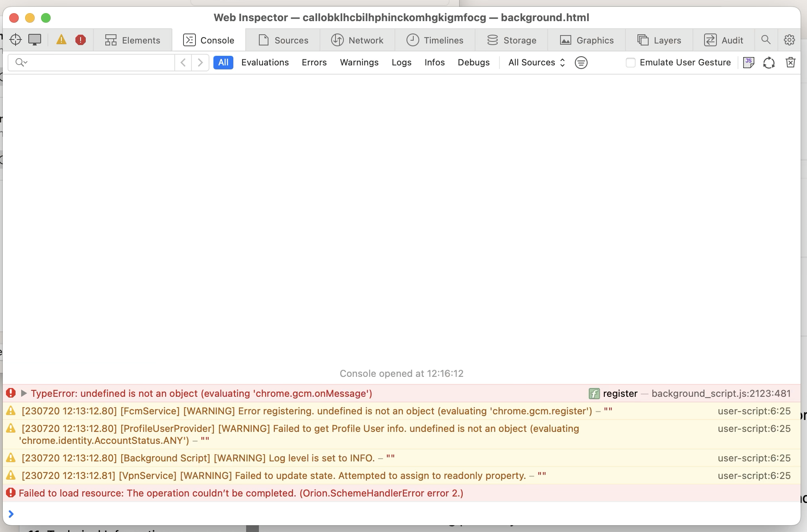807x532 pixels.
Task: Click the element selection crosshair icon
Action: (16, 40)
